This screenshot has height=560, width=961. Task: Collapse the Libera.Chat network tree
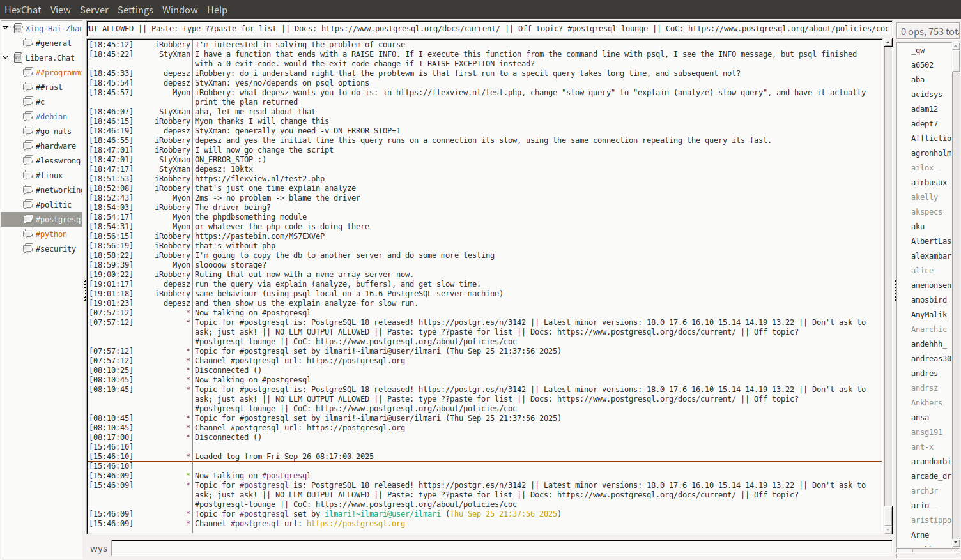6,57
